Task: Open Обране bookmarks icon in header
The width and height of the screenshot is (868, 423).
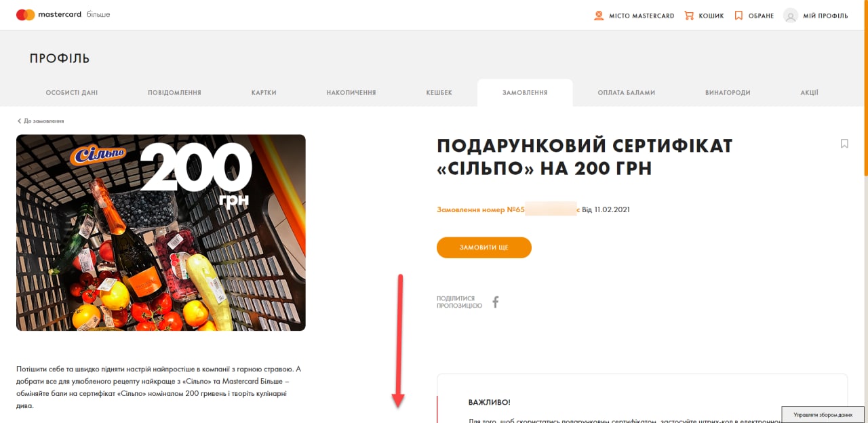Action: click(x=738, y=15)
